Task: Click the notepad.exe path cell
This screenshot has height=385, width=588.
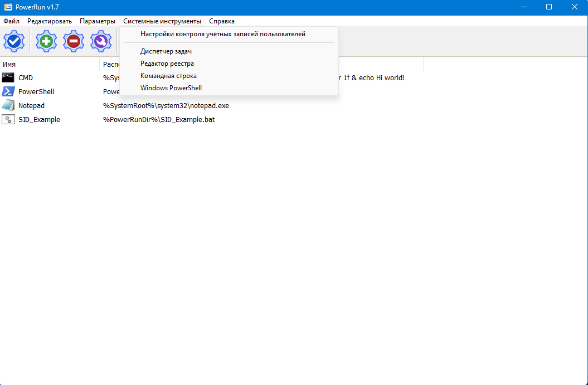Action: tap(166, 106)
